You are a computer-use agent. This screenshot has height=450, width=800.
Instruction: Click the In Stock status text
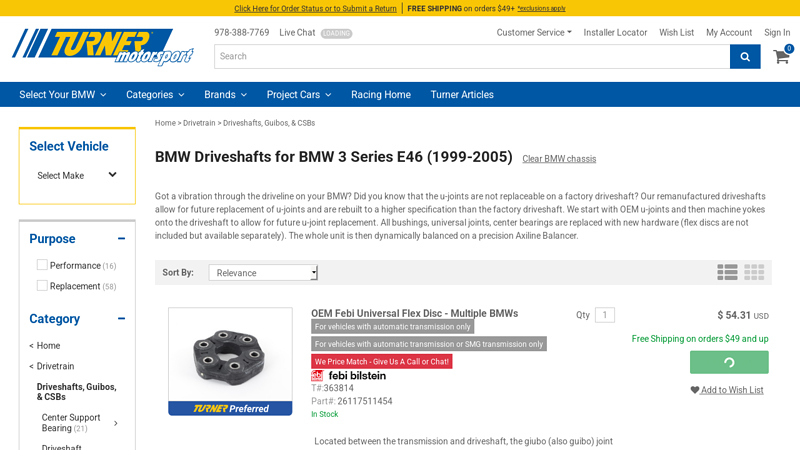(324, 414)
